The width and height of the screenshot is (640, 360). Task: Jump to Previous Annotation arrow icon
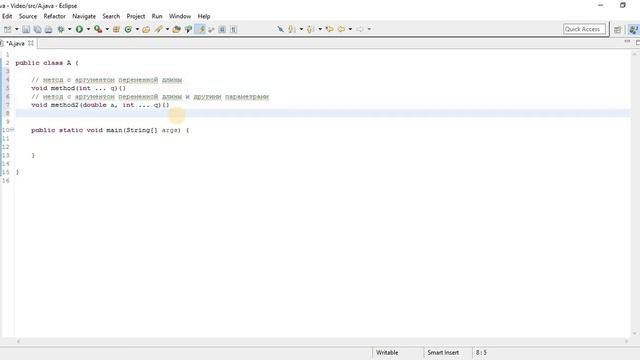point(311,29)
